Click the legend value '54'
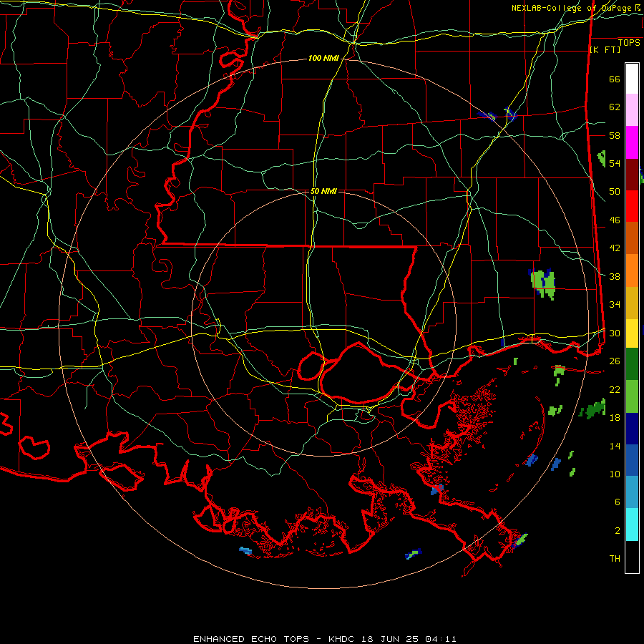This screenshot has height=644, width=644. pos(615,163)
